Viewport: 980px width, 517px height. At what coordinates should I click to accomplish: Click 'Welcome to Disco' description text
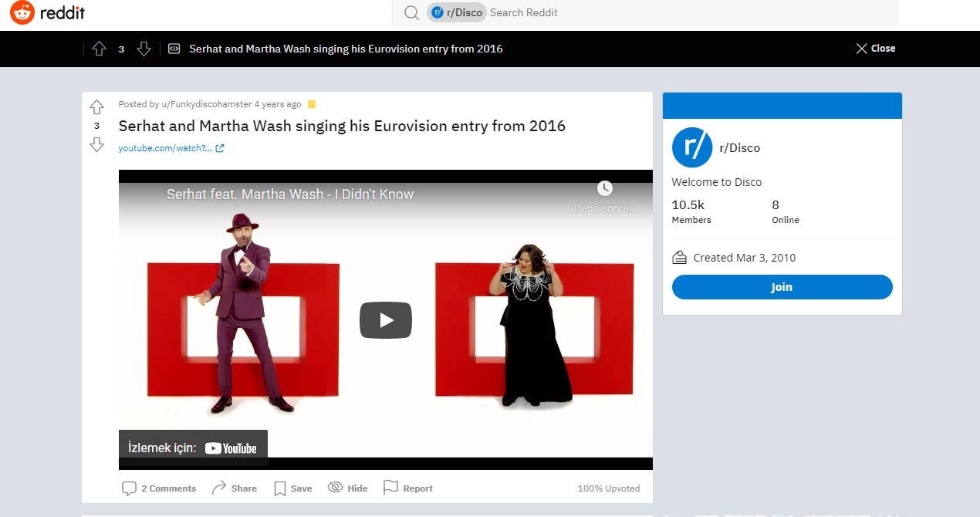[717, 182]
